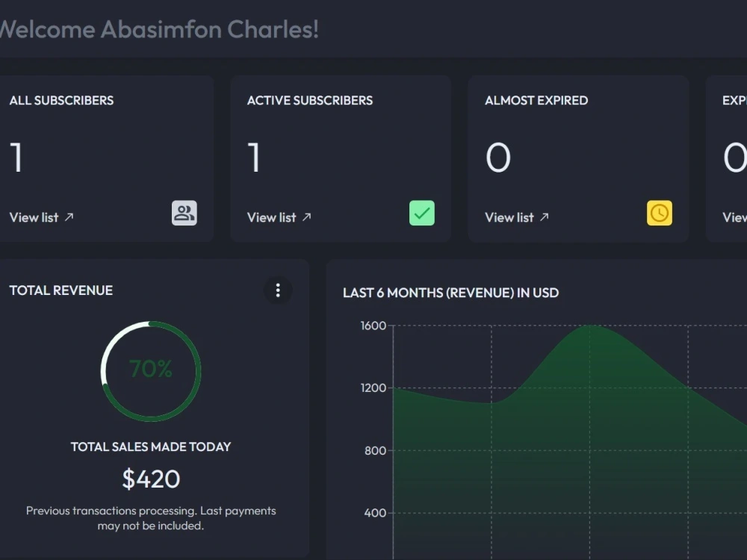Click the Active Subscribers card title
The width and height of the screenshot is (747, 560).
[x=310, y=101]
